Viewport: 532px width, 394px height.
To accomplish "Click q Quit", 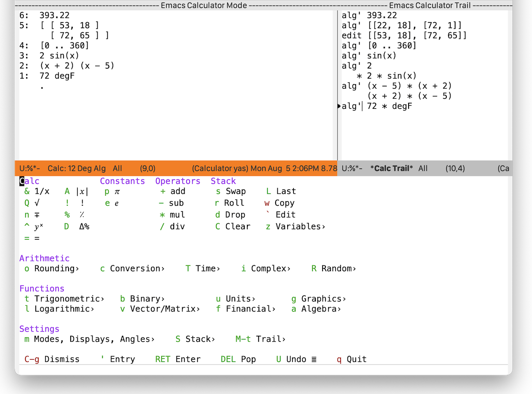I will coord(352,359).
